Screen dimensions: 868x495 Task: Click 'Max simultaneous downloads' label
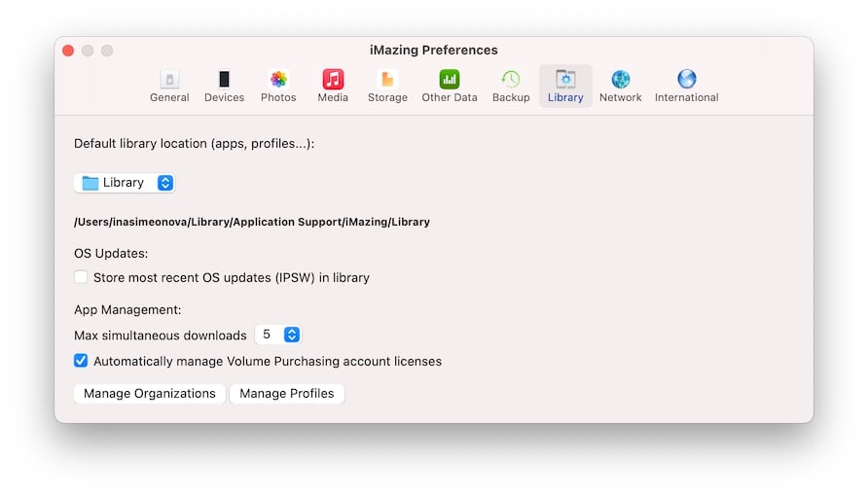pyautogui.click(x=161, y=336)
